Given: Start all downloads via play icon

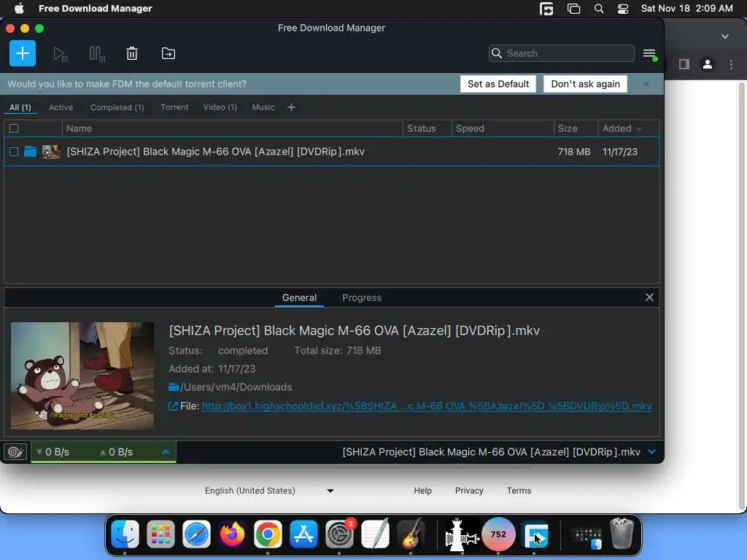Looking at the screenshot, I should [60, 54].
